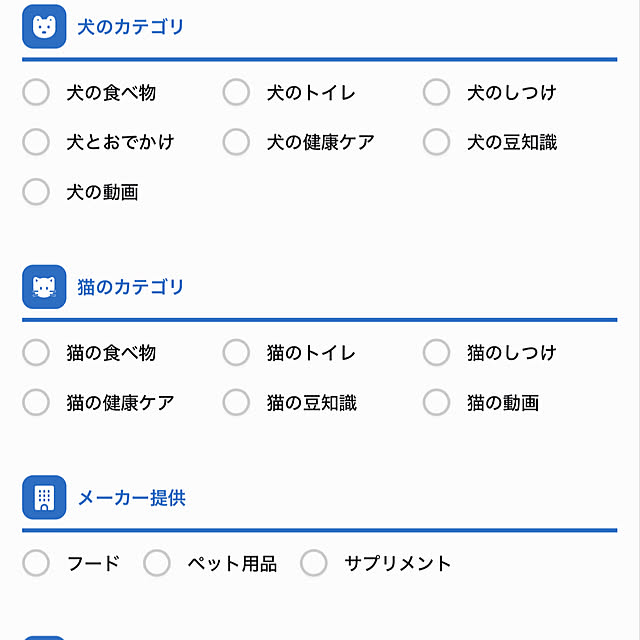The image size is (640, 640).
Task: Select the 犬の豆知識 radio button
Action: (436, 142)
